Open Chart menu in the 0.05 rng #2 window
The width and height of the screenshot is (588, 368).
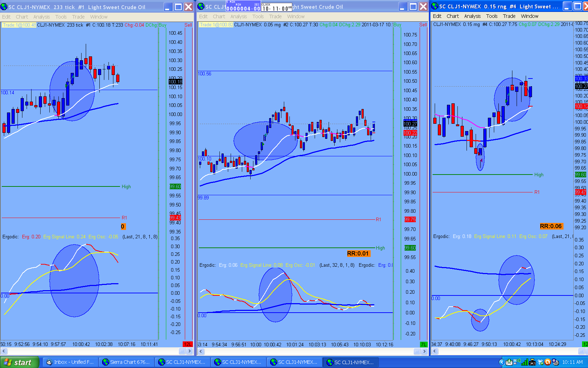coord(219,16)
